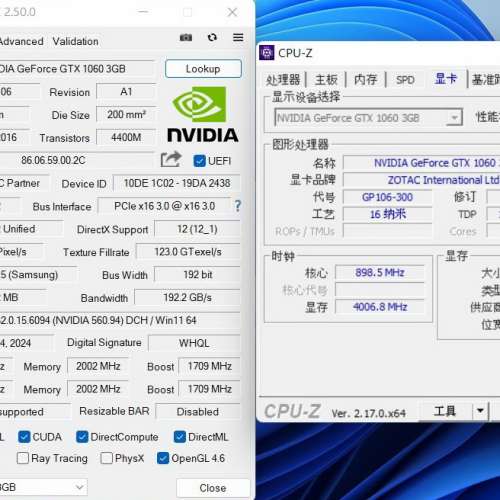
Task: Toggle the PhysX checkbox
Action: (106, 458)
